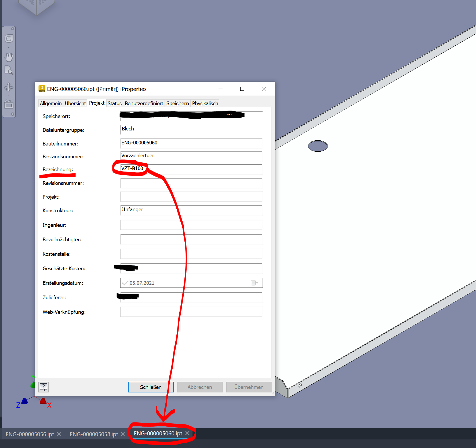Open the Benutzerdefiniert tab
Viewport: 476px width, 448px height.
tap(144, 103)
